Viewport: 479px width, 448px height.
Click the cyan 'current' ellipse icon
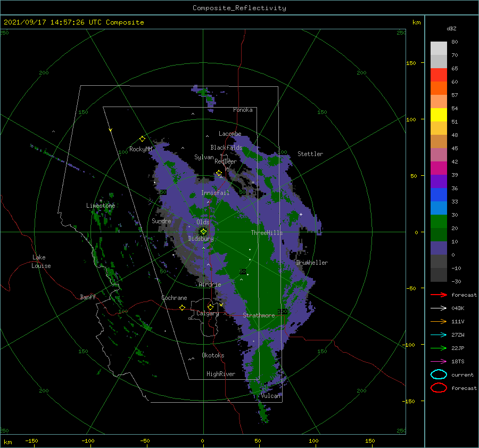[439, 374]
